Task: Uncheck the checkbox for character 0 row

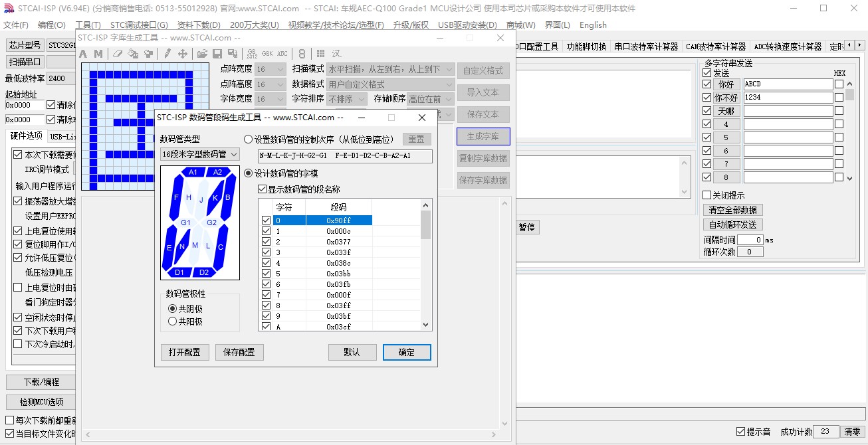Action: (x=267, y=221)
